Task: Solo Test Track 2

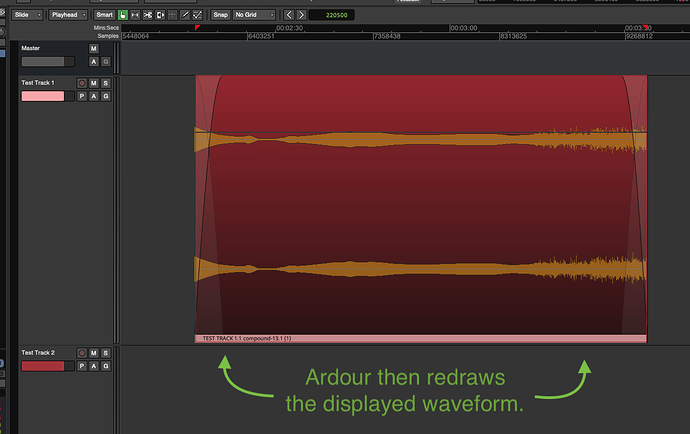Action: pos(105,353)
